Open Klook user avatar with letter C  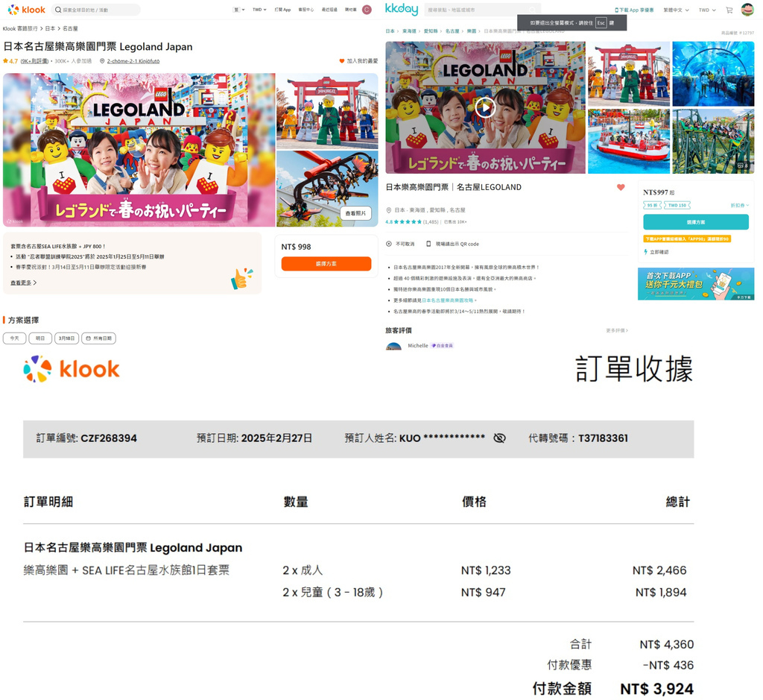[367, 10]
